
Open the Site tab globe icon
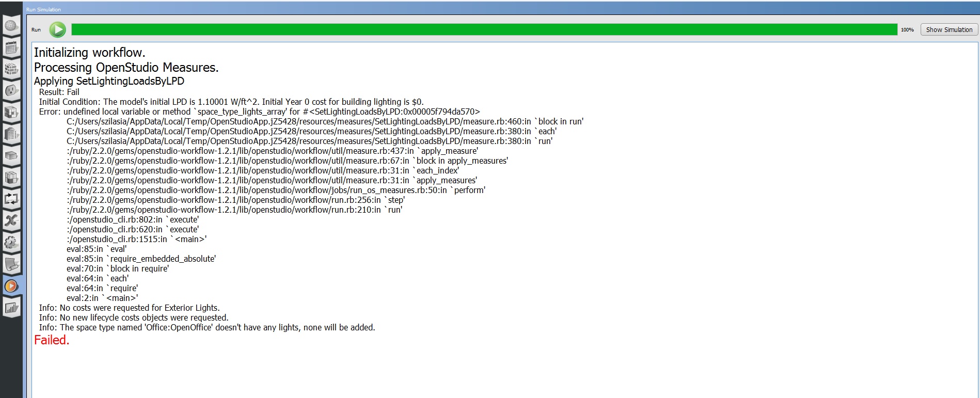pyautogui.click(x=11, y=26)
